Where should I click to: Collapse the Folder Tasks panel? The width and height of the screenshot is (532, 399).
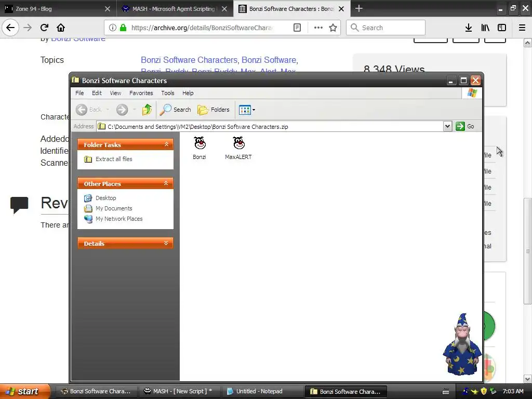166,144
